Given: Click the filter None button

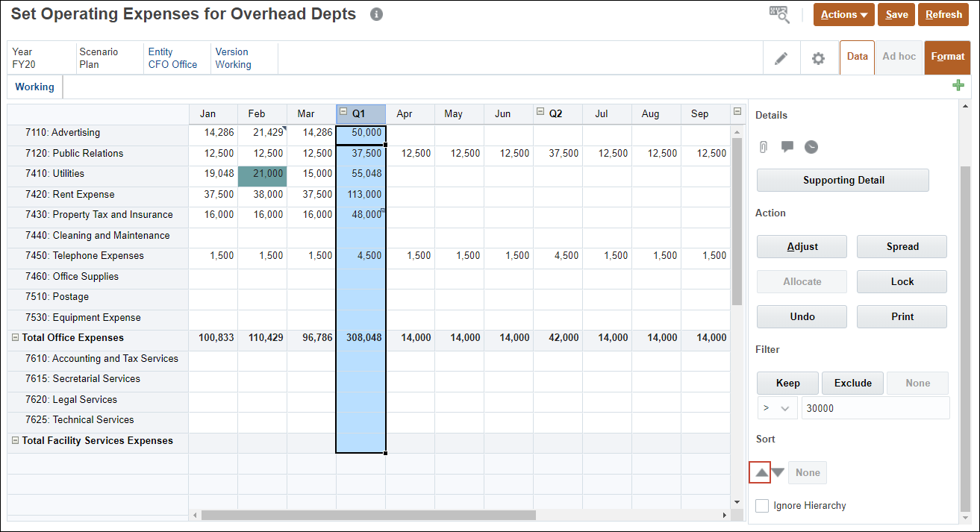Looking at the screenshot, I should (x=918, y=383).
